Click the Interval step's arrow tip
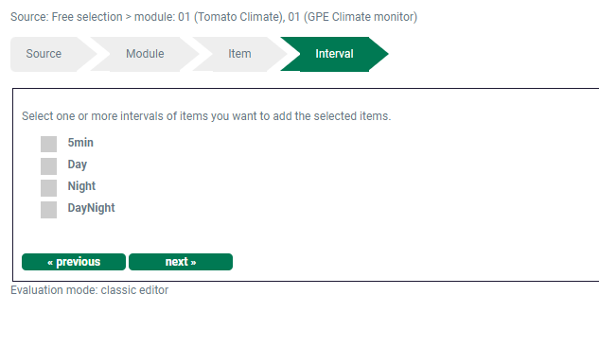The width and height of the screenshot is (599, 364). tap(379, 54)
